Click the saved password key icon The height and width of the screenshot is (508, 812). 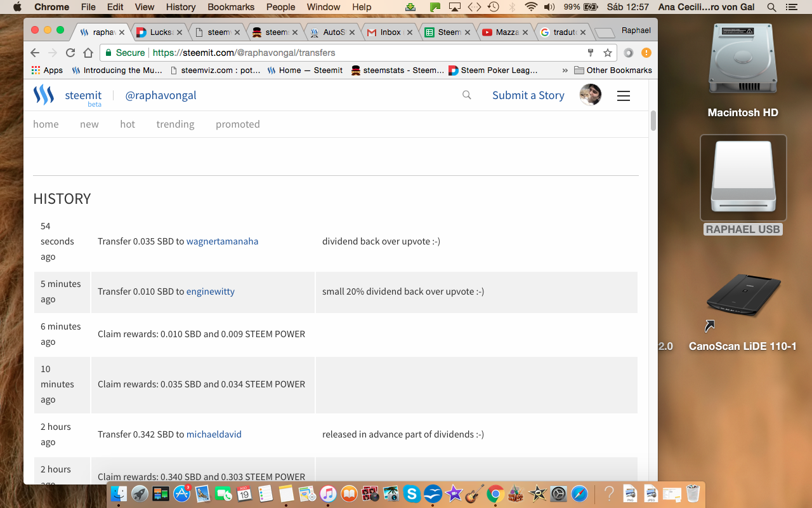click(x=591, y=53)
